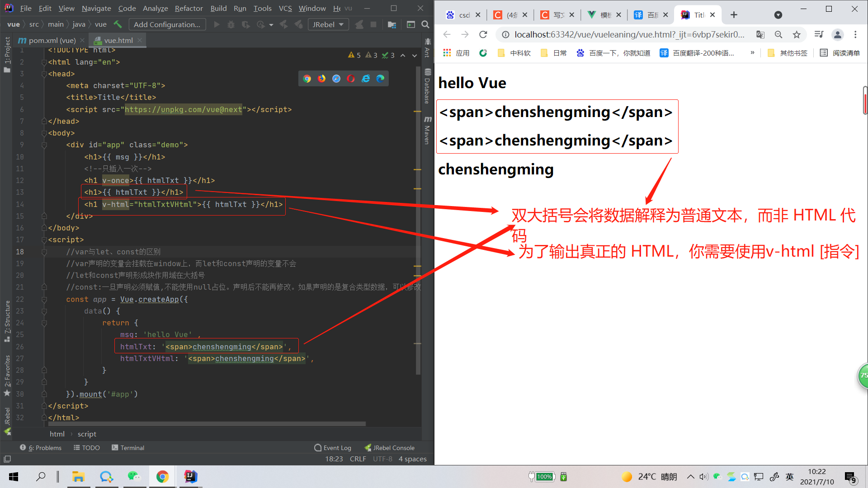
Task: Open in Chrome browser icon in editor
Action: pyautogui.click(x=307, y=79)
